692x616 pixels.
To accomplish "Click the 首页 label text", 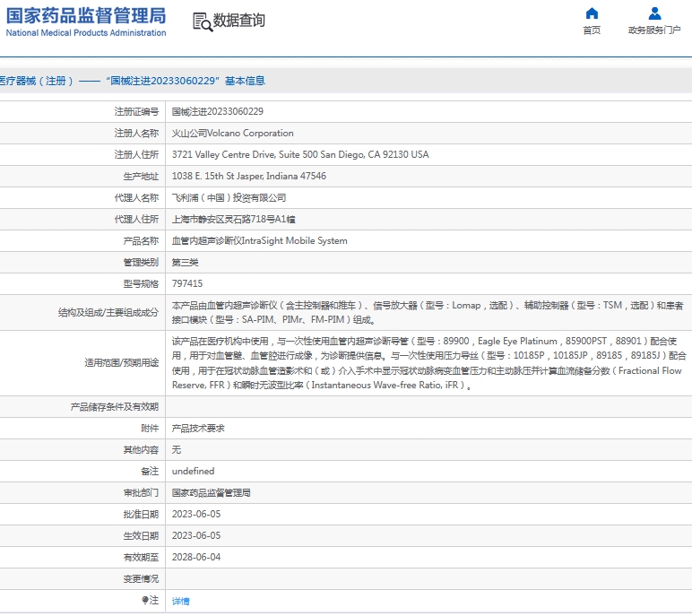I will click(x=592, y=30).
